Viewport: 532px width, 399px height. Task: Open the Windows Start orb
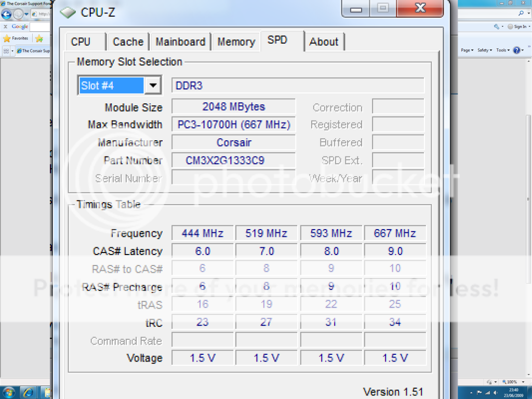10,392
